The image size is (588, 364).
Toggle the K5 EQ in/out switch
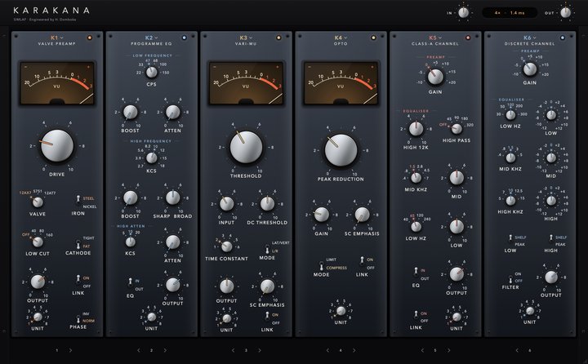[416, 272]
